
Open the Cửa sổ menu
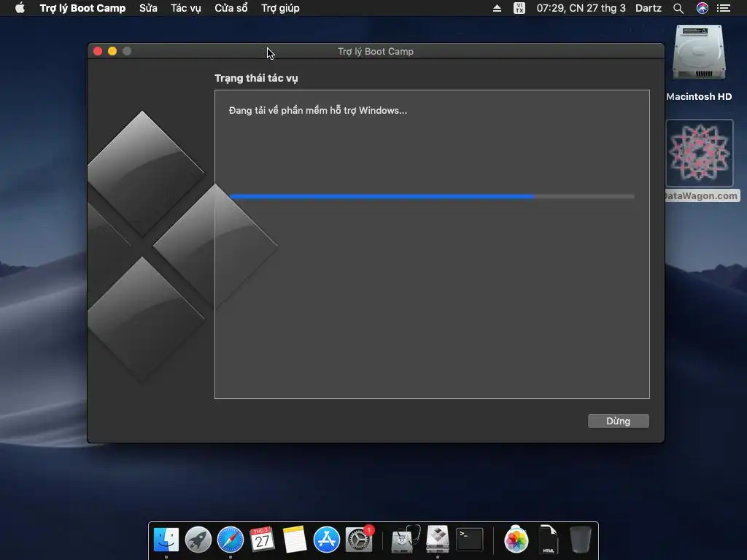pyautogui.click(x=231, y=8)
